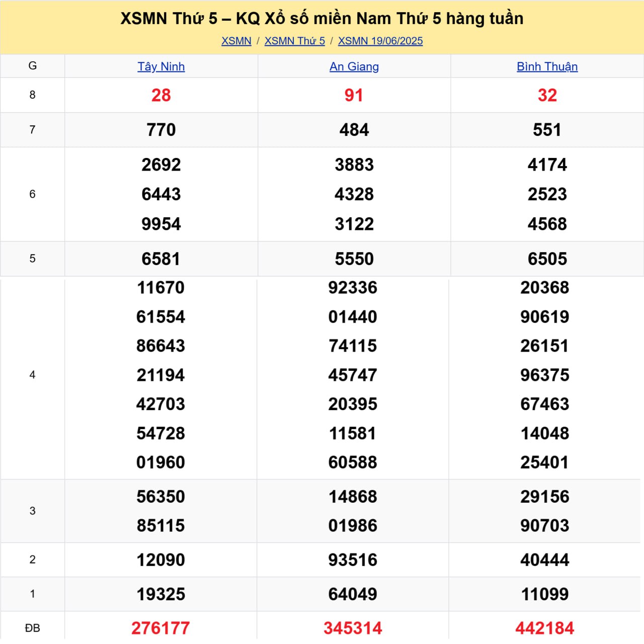Click Bình Thuận number 25401

(x=544, y=462)
